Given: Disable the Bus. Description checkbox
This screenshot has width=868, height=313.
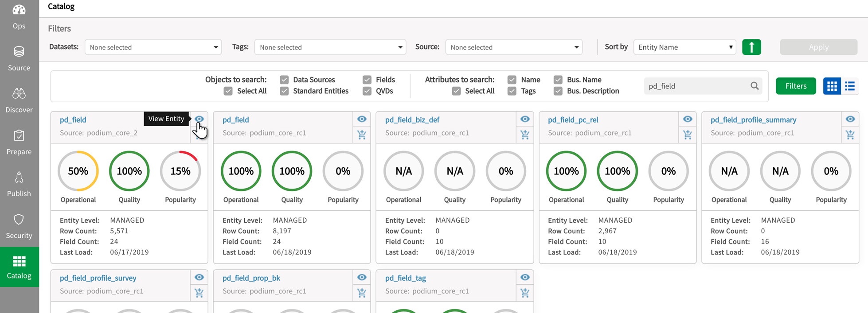Looking at the screenshot, I should pos(558,91).
